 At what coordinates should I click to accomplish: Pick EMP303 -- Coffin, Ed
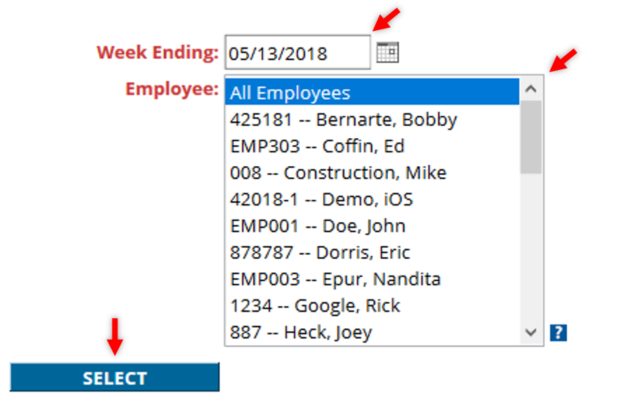[x=372, y=146]
